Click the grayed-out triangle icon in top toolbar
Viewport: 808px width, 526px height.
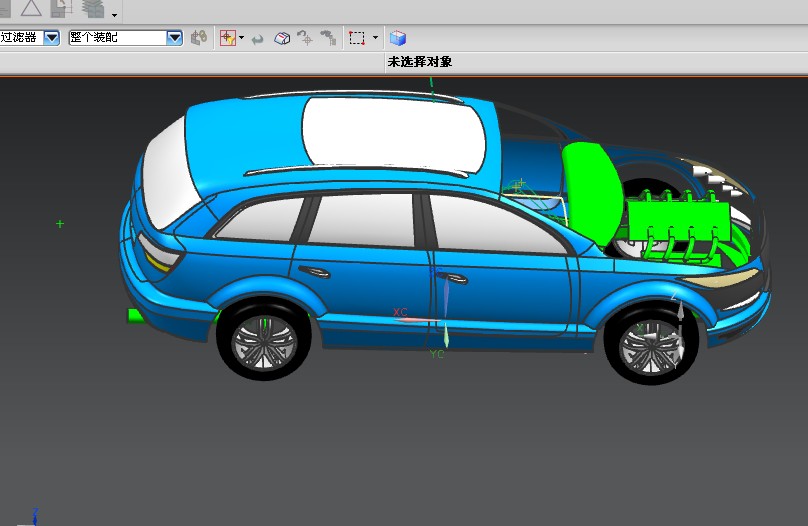click(31, 8)
